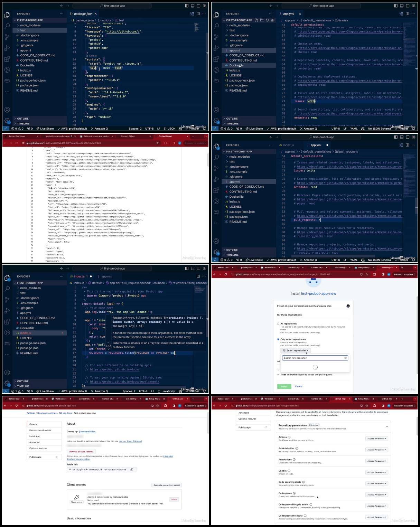Toggle Secondary Side Bar in package.json window

point(198,6)
